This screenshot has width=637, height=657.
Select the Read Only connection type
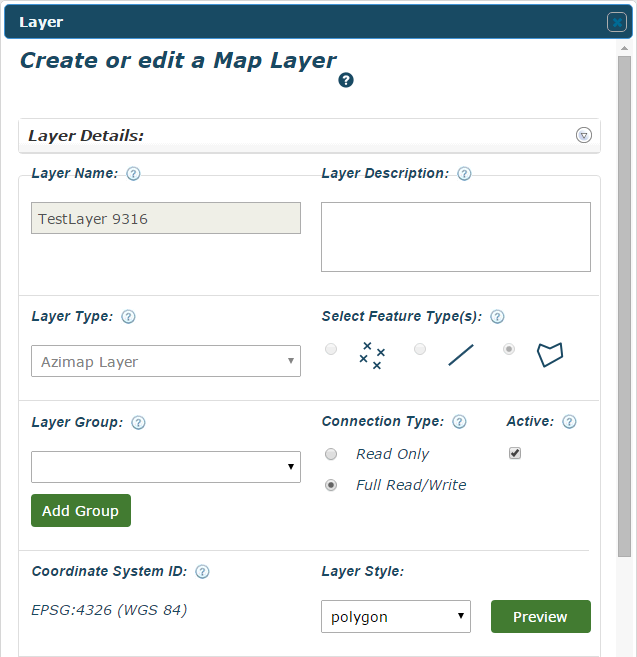click(331, 454)
